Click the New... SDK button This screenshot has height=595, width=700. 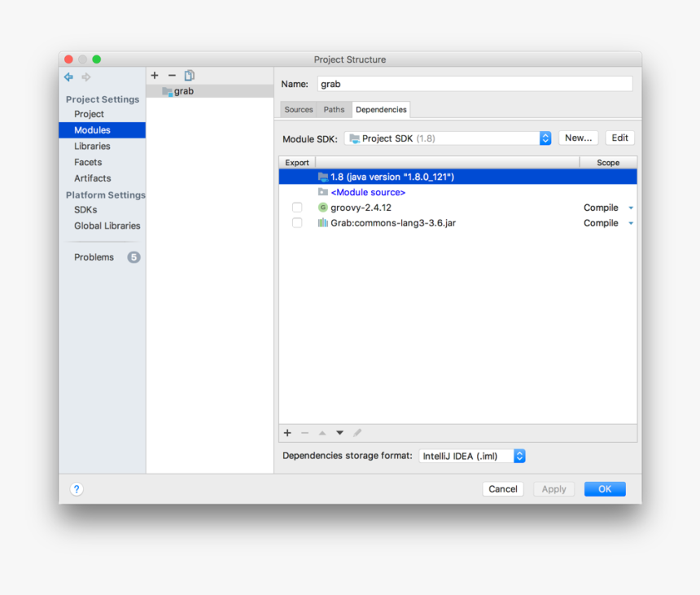578,138
